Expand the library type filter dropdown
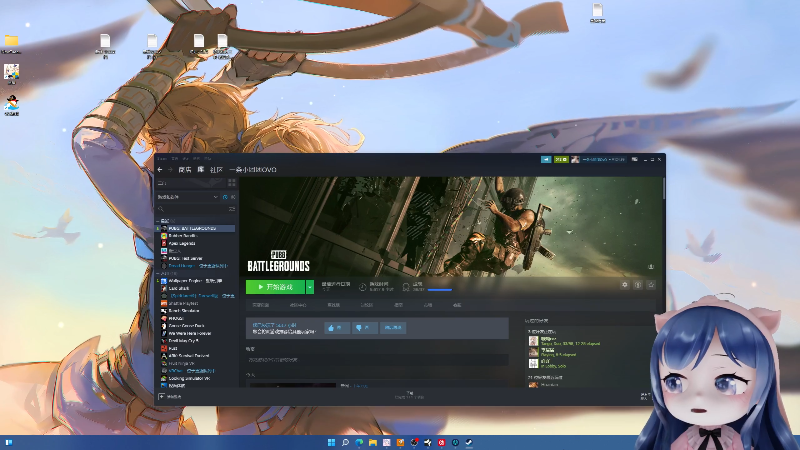The image size is (800, 450). [187, 197]
